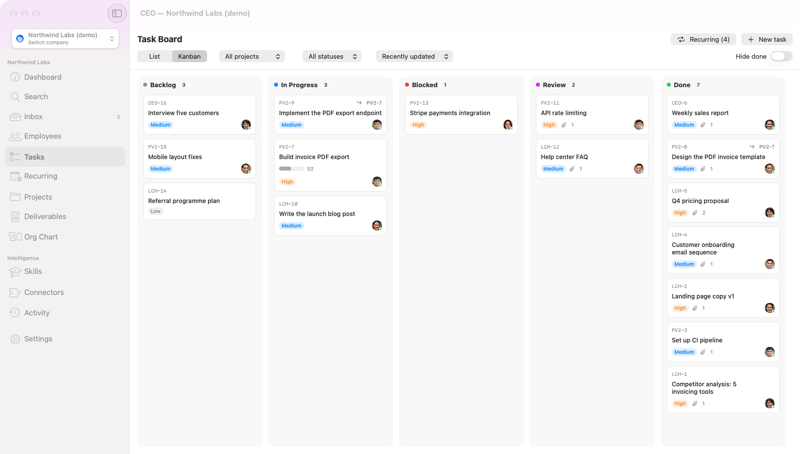Click the Settings gear icon
Image resolution: width=800 pixels, height=454 pixels.
15,339
